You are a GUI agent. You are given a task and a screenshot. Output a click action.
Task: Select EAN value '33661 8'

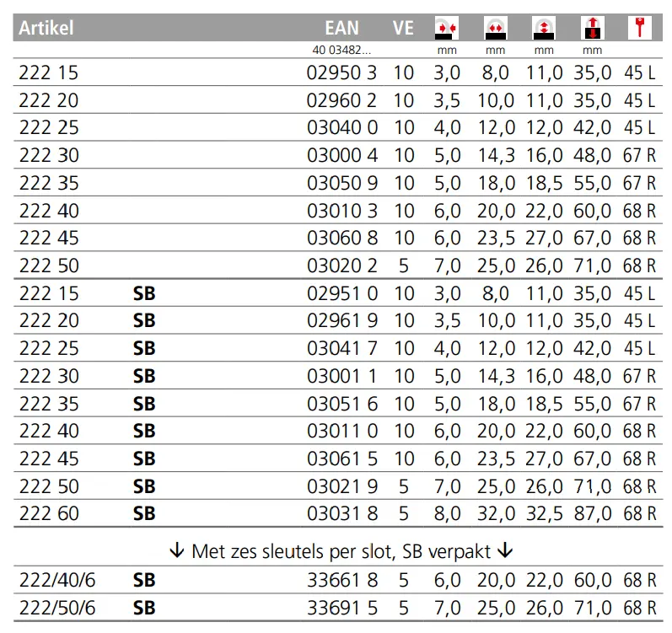[x=342, y=581]
